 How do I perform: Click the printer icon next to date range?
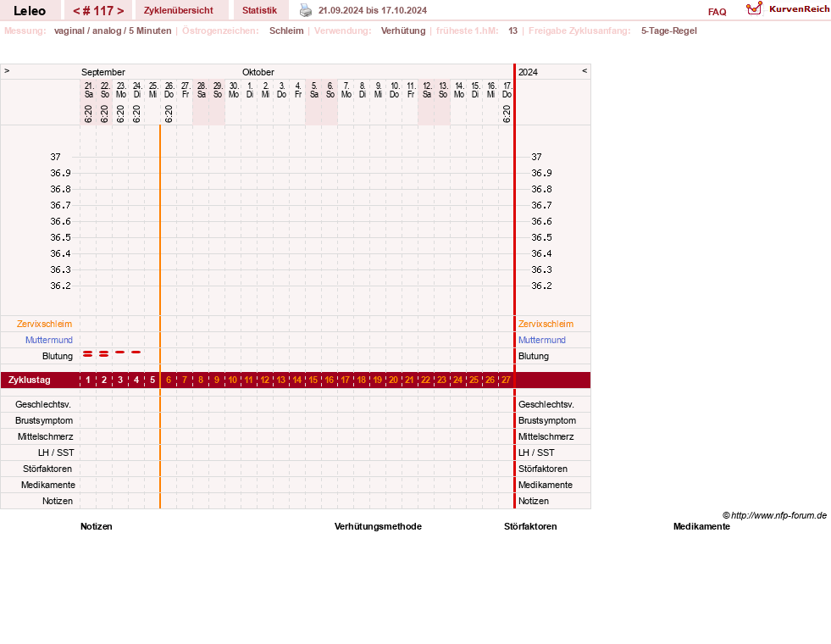(306, 10)
